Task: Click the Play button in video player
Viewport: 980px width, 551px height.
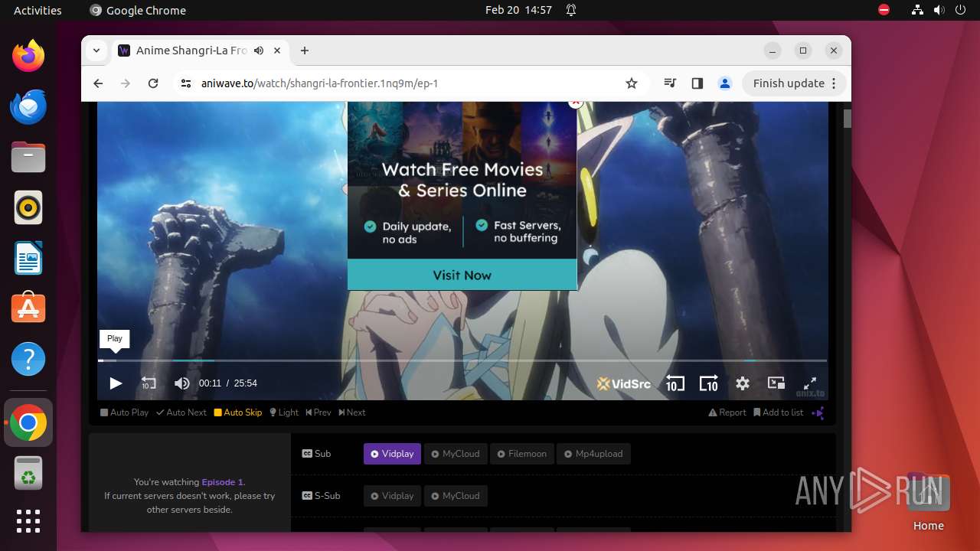Action: click(x=116, y=383)
